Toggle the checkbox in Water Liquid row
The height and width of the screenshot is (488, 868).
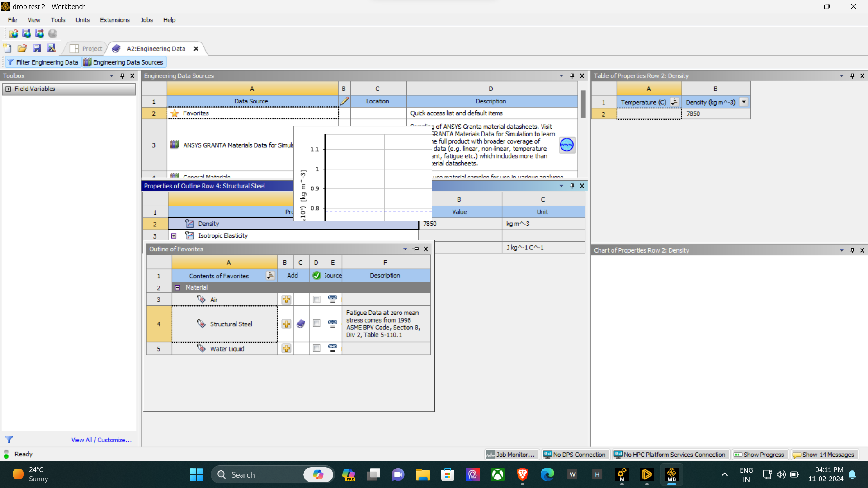click(316, 348)
